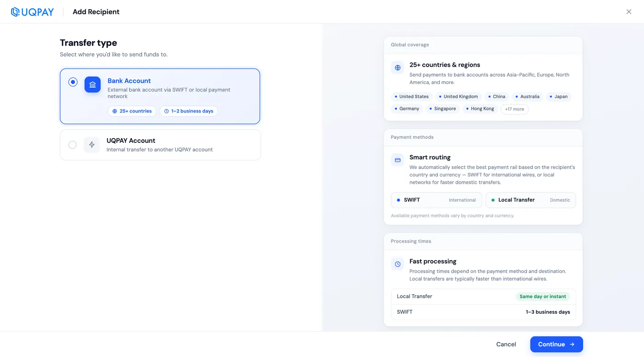
Task: Click the SWIFT International payment method box
Action: (x=436, y=200)
